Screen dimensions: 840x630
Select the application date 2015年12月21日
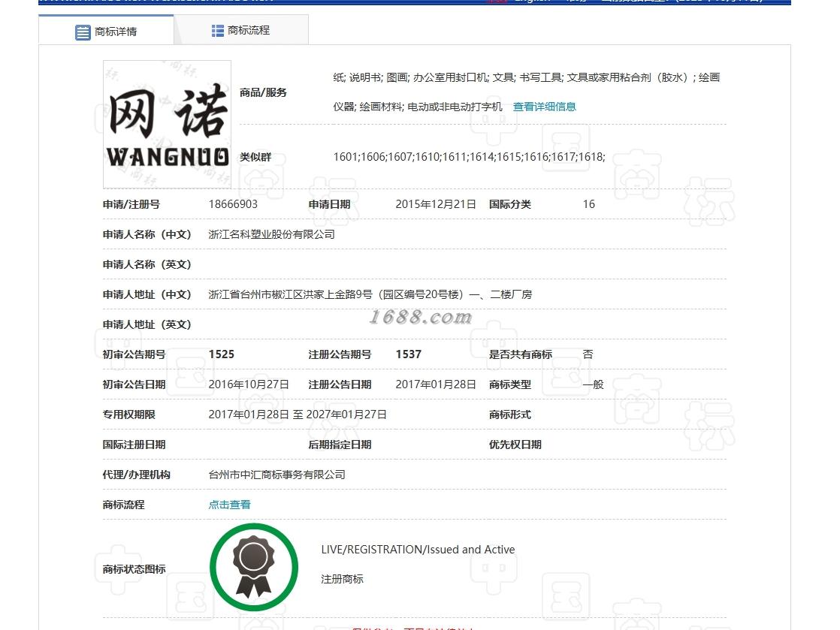coord(436,204)
